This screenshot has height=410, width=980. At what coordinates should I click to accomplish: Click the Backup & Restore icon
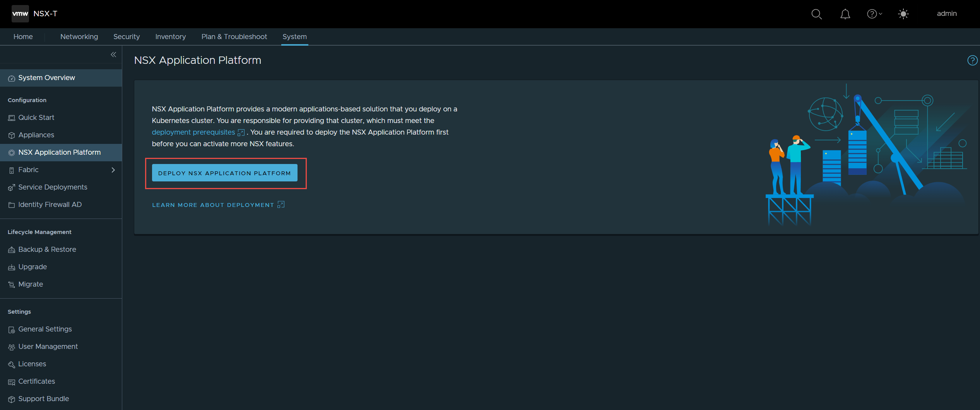(12, 250)
